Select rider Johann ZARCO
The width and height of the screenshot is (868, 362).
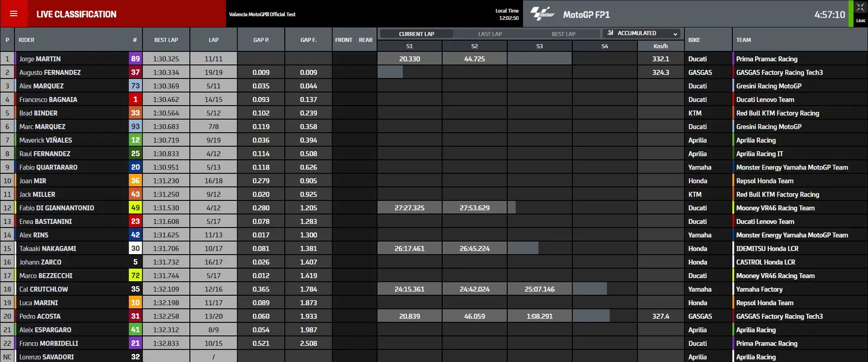(x=40, y=262)
